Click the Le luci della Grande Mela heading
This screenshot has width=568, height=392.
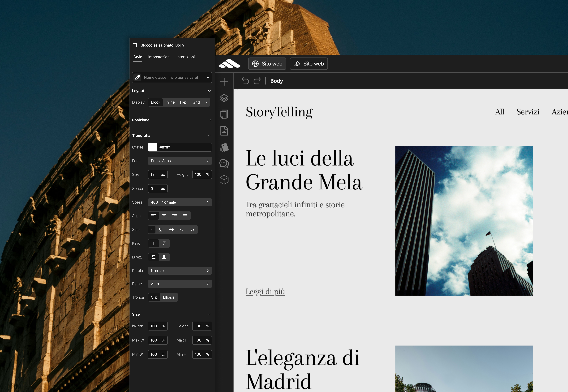click(x=304, y=170)
